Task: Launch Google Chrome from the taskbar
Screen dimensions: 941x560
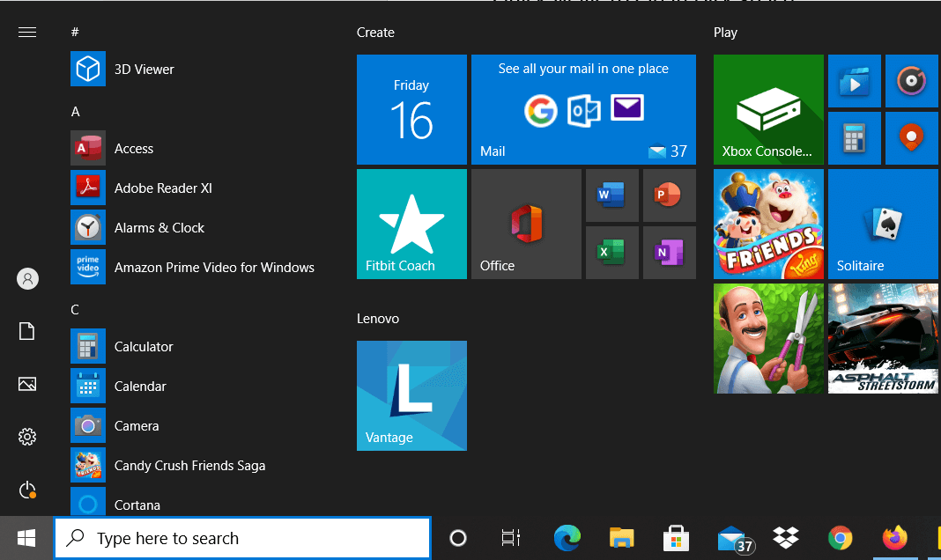Action: (841, 538)
